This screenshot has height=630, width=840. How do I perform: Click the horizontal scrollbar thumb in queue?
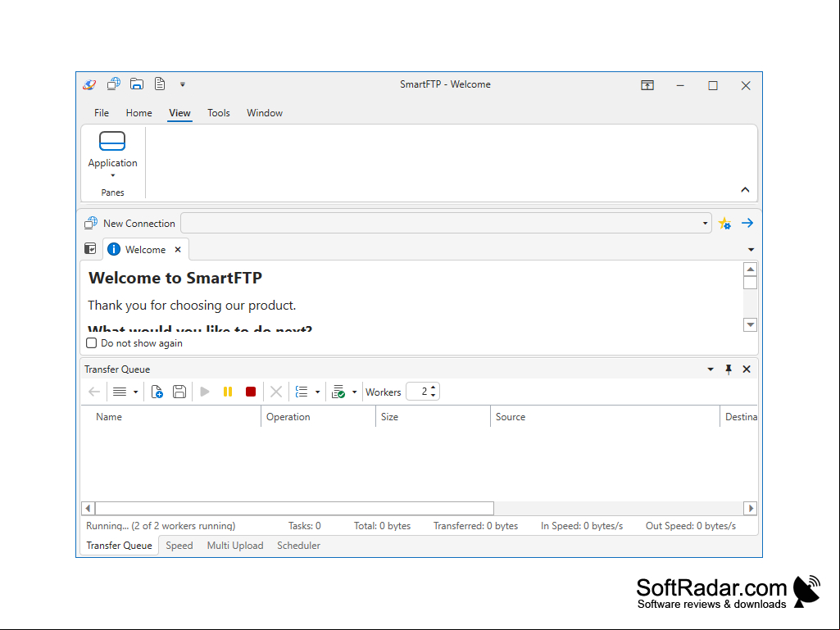(x=294, y=509)
